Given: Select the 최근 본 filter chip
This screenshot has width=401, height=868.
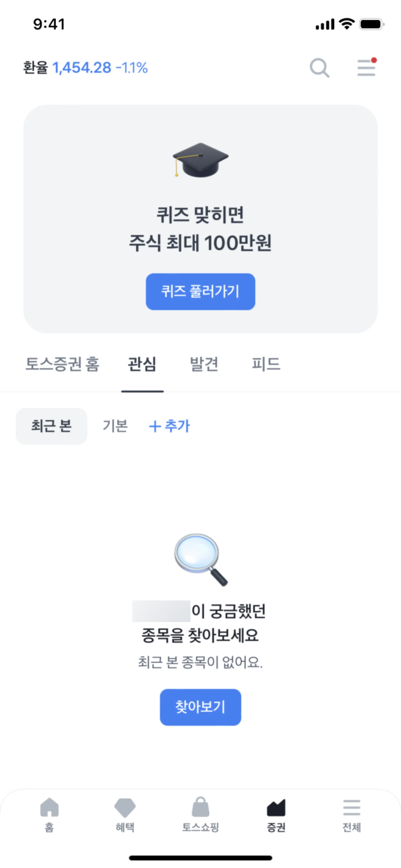Looking at the screenshot, I should click(51, 426).
